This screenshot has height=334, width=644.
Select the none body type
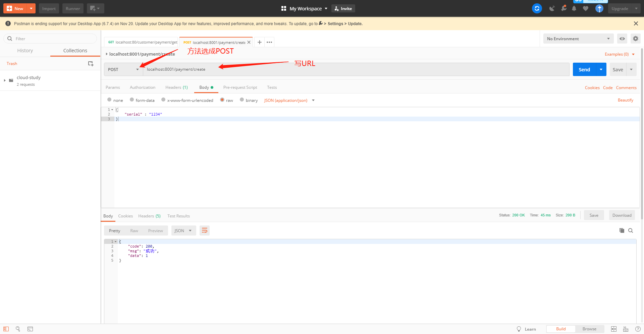(x=109, y=99)
